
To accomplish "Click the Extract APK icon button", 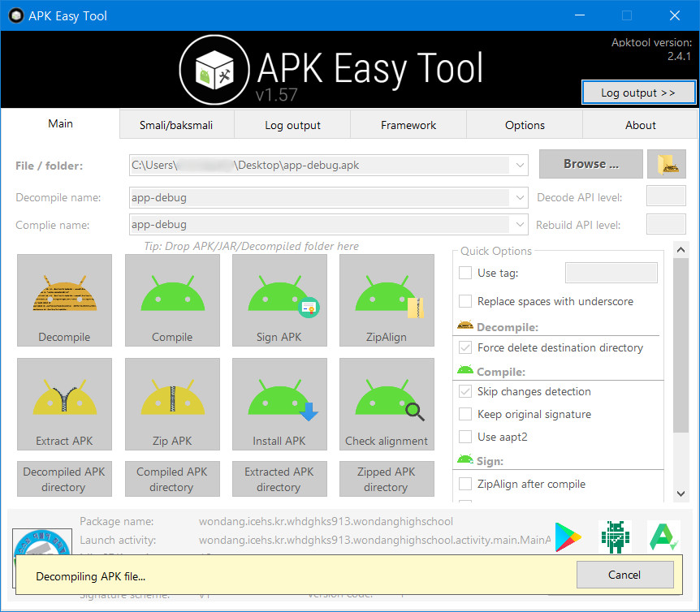I will (x=64, y=404).
